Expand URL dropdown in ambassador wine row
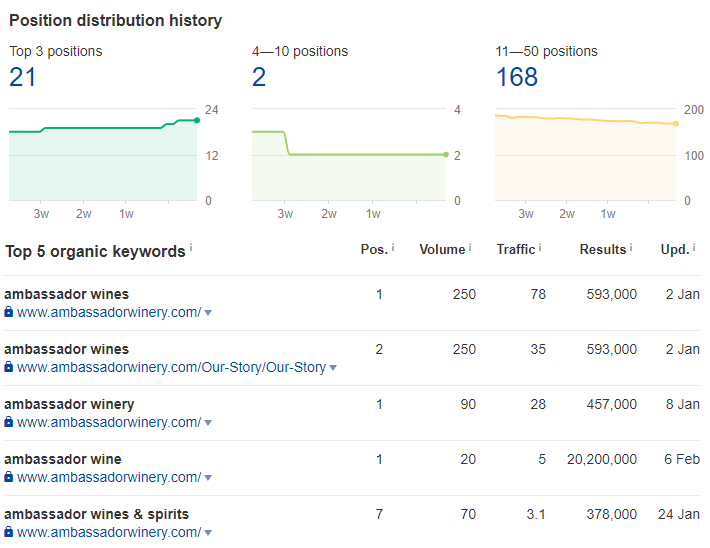 point(208,477)
